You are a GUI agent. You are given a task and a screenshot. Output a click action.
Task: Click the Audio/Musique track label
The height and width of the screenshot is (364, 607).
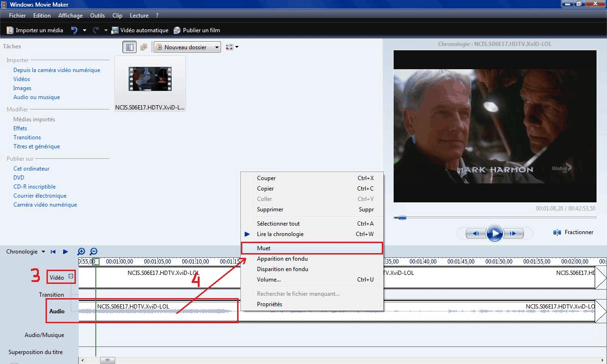coord(44,335)
